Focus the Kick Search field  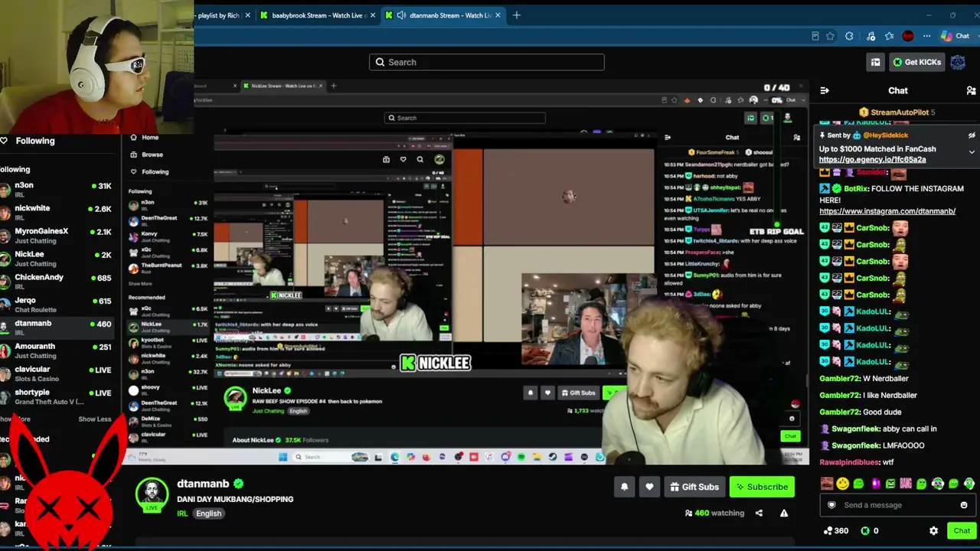pyautogui.click(x=487, y=62)
